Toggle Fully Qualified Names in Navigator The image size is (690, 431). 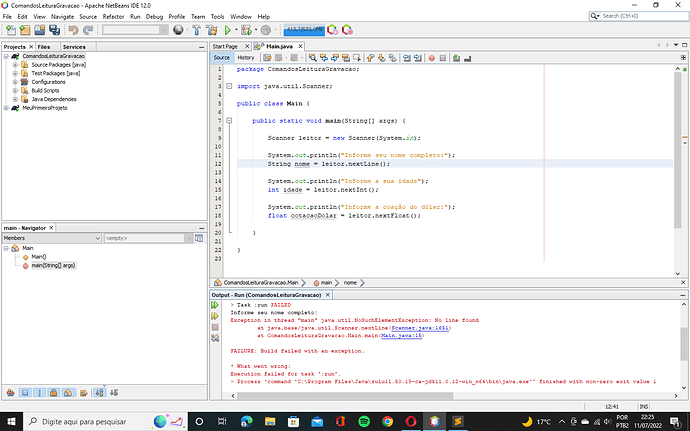83,393
